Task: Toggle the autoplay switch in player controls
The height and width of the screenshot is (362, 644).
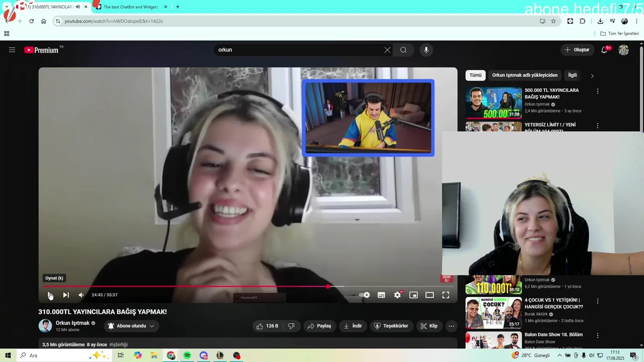Action: pos(365,295)
